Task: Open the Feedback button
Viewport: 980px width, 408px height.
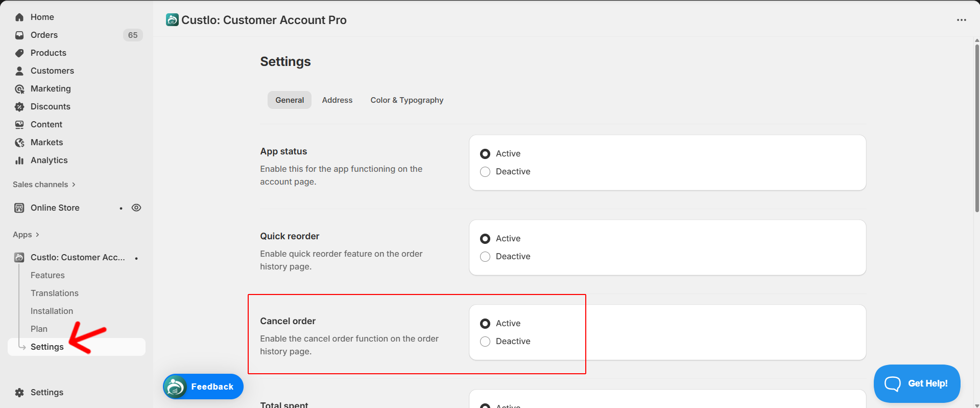Action: click(x=203, y=387)
